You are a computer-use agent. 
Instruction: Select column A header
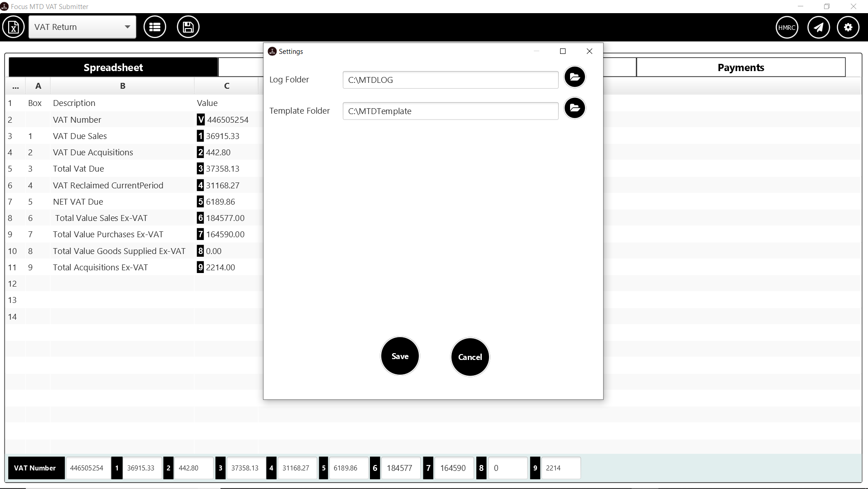(38, 86)
